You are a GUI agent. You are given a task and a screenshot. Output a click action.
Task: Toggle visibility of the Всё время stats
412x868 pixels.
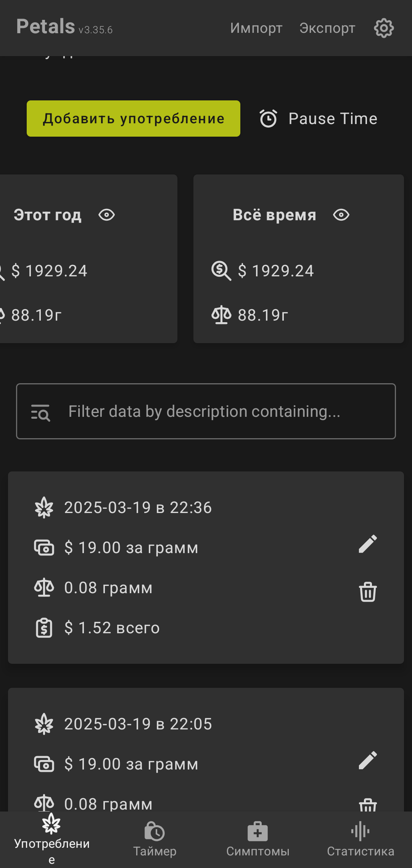pyautogui.click(x=341, y=215)
